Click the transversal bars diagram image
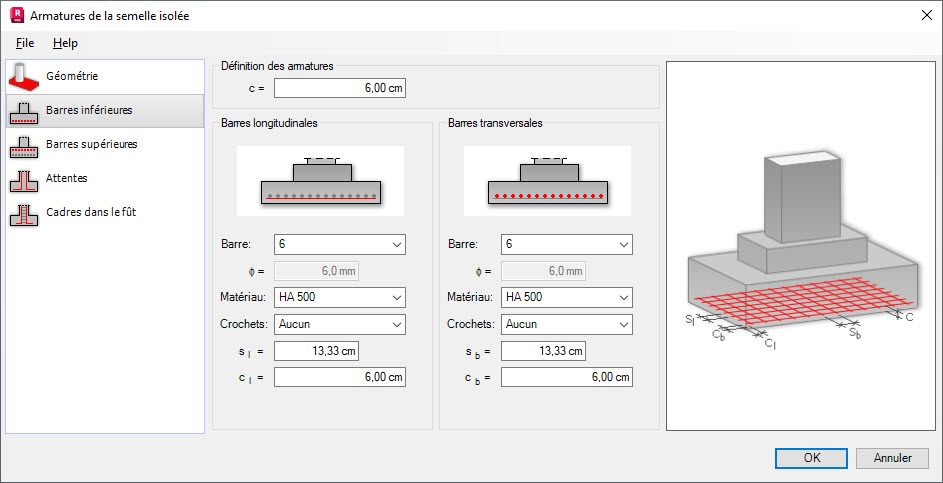The width and height of the screenshot is (943, 483). (x=547, y=181)
